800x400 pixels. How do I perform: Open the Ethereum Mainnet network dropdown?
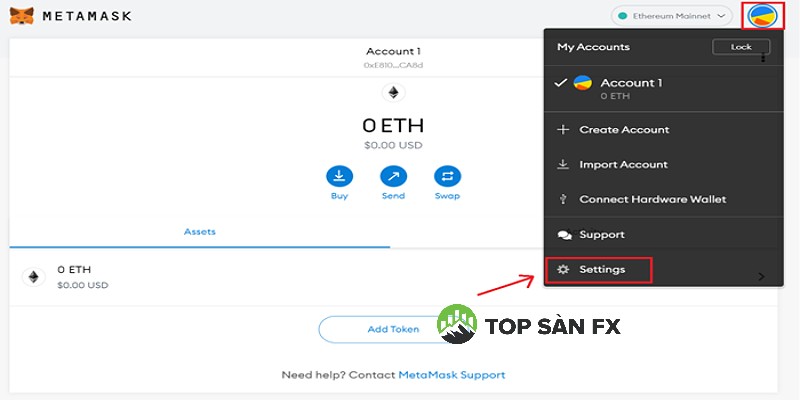671,16
